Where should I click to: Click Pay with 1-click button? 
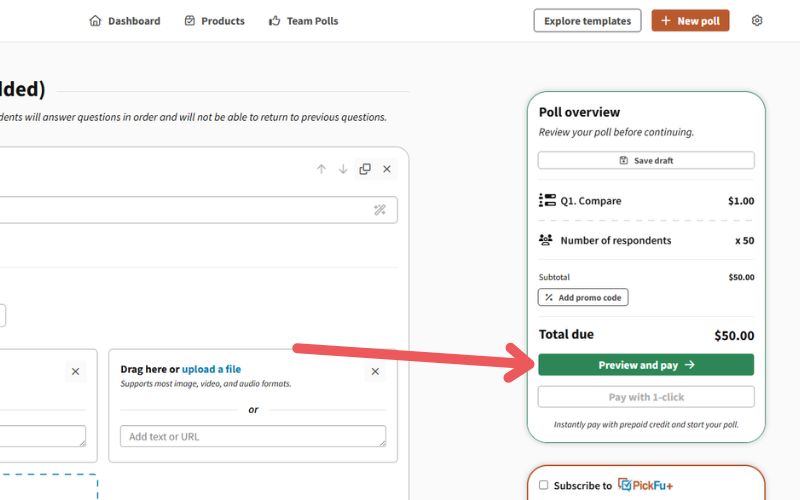(646, 397)
